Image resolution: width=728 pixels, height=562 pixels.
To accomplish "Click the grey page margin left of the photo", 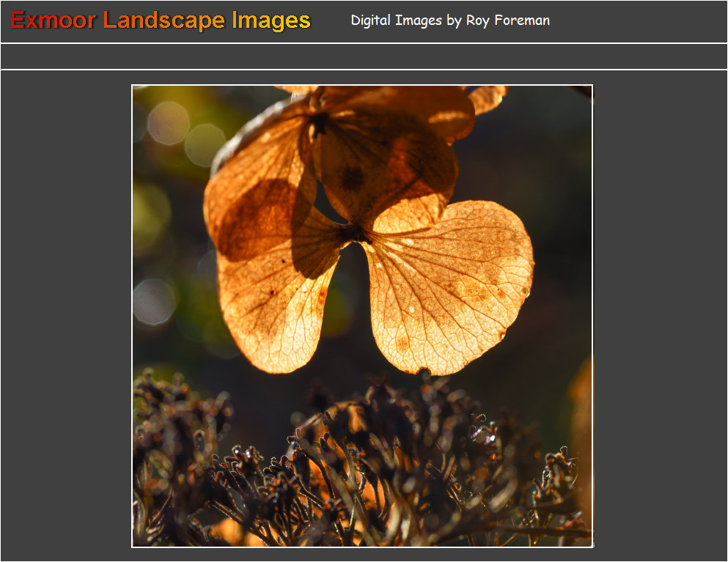I will pos(66,315).
